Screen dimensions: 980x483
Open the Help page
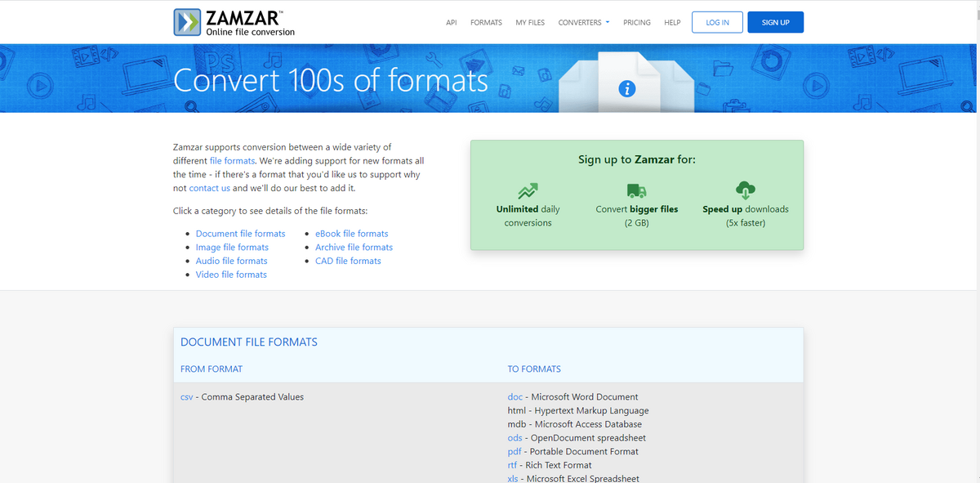tap(672, 23)
